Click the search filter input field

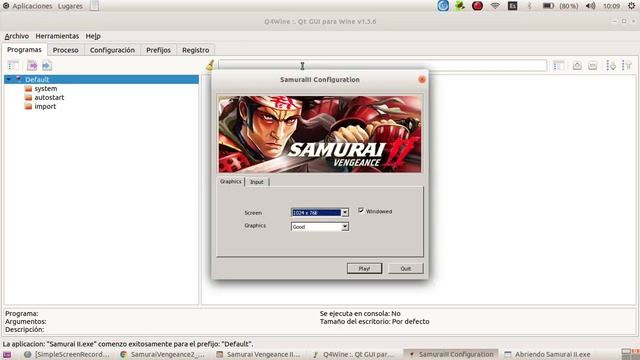(382, 65)
